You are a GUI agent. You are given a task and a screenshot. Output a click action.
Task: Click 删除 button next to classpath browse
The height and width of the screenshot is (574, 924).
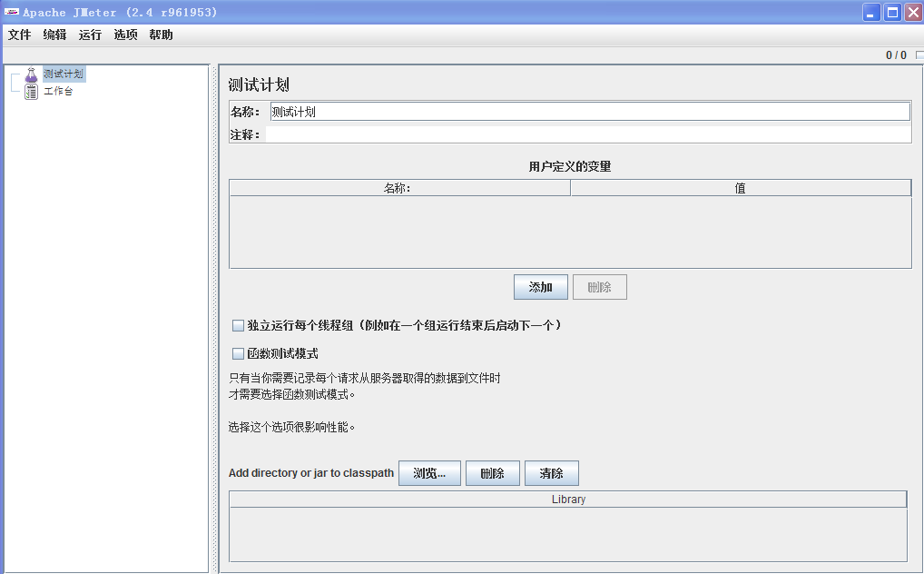point(493,473)
